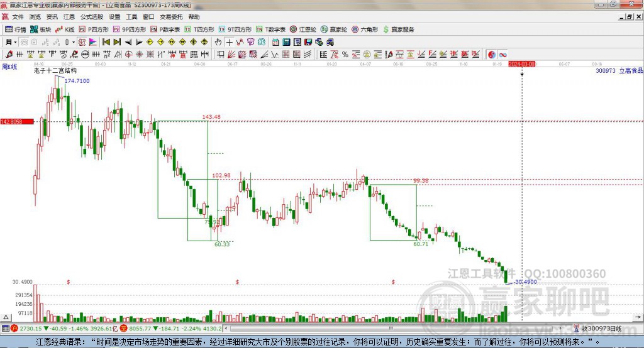Image resolution: width=644 pixels, height=348 pixels.
Task: Open the 文件 menu
Action: point(18,17)
